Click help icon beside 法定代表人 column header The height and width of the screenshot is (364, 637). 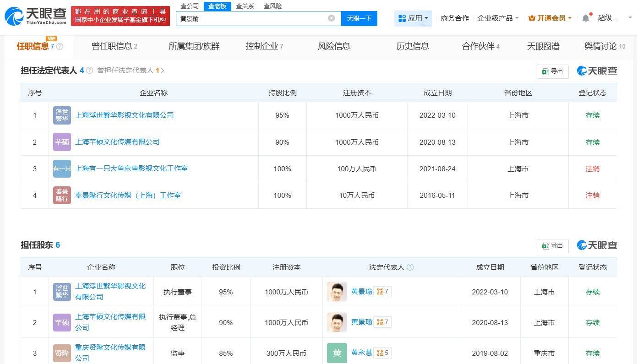click(x=410, y=267)
